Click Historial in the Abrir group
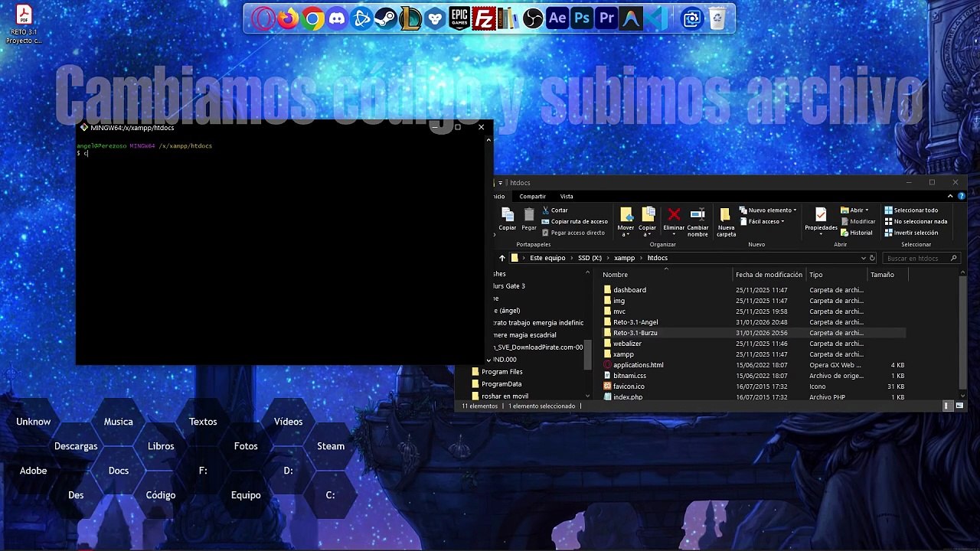The image size is (980, 551). click(856, 233)
